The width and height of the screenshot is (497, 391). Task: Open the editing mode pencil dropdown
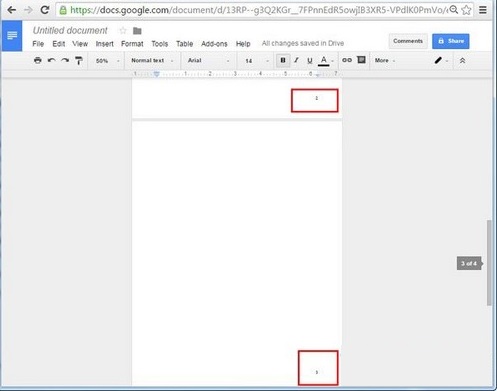441,60
